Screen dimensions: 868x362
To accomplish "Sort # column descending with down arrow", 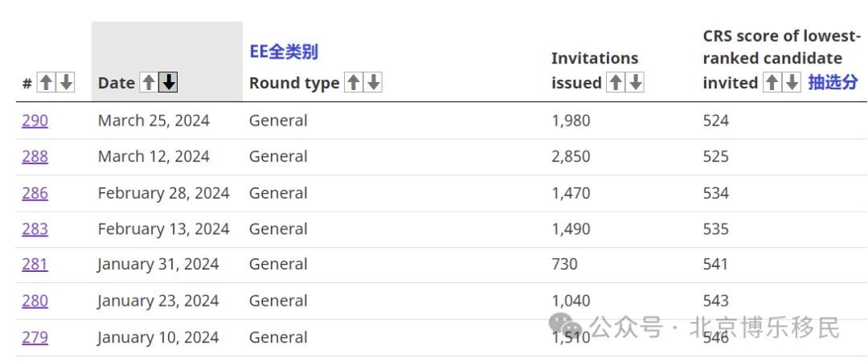I will point(66,82).
